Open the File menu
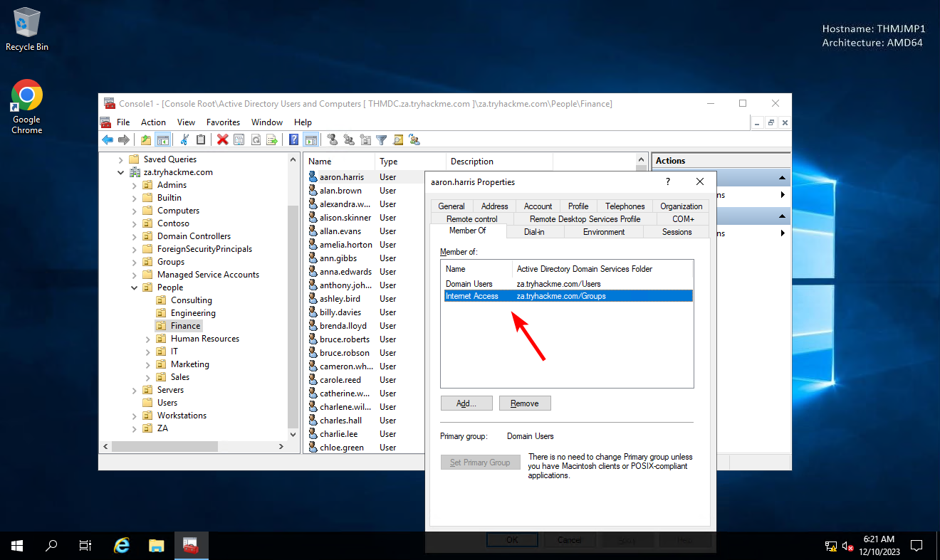This screenshot has width=940, height=560. point(123,122)
